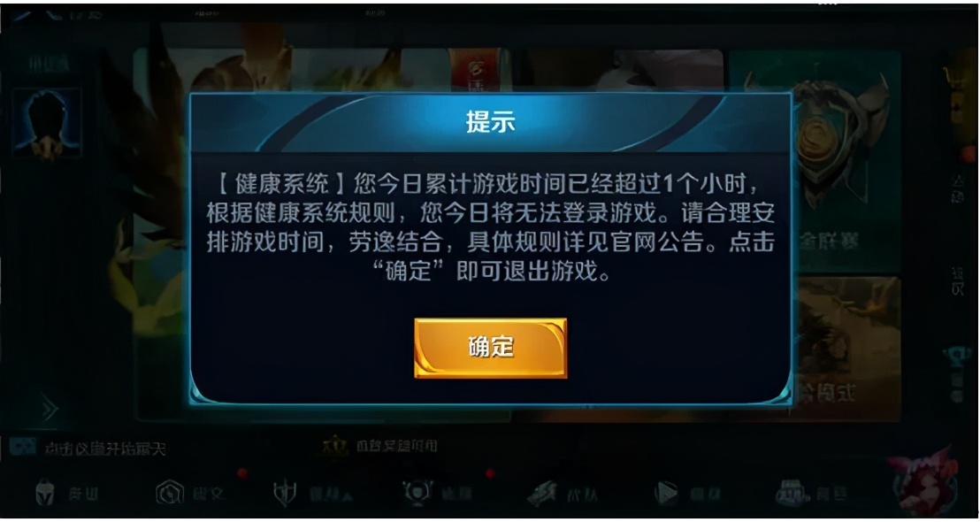This screenshot has height=522, width=980.
Task: Click the crown icon above the bottom bar
Action: [335, 446]
